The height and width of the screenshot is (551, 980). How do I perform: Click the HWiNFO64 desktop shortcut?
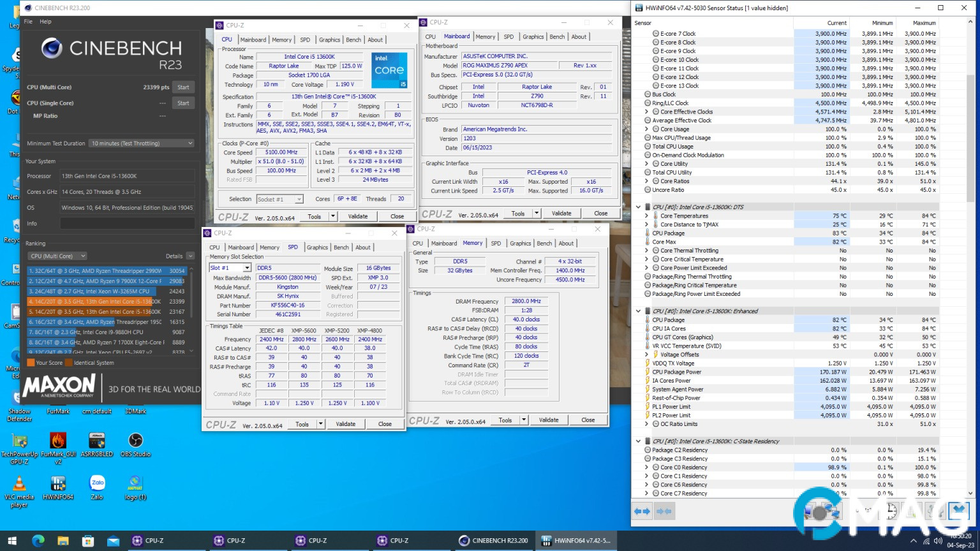tap(58, 485)
